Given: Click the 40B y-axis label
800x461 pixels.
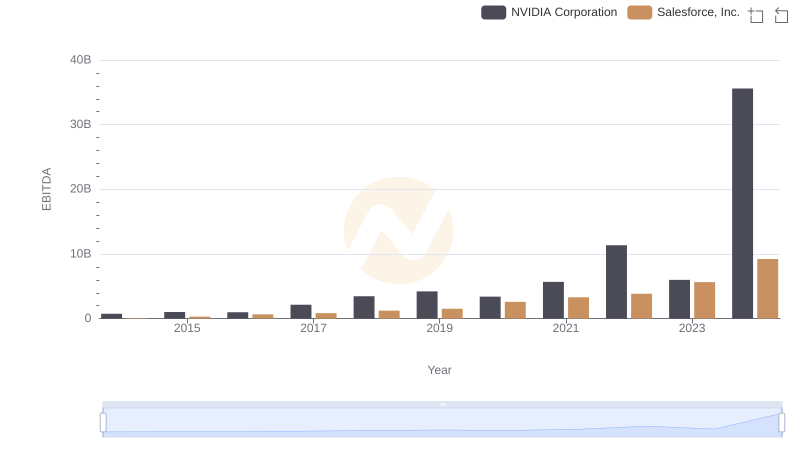Looking at the screenshot, I should [81, 60].
